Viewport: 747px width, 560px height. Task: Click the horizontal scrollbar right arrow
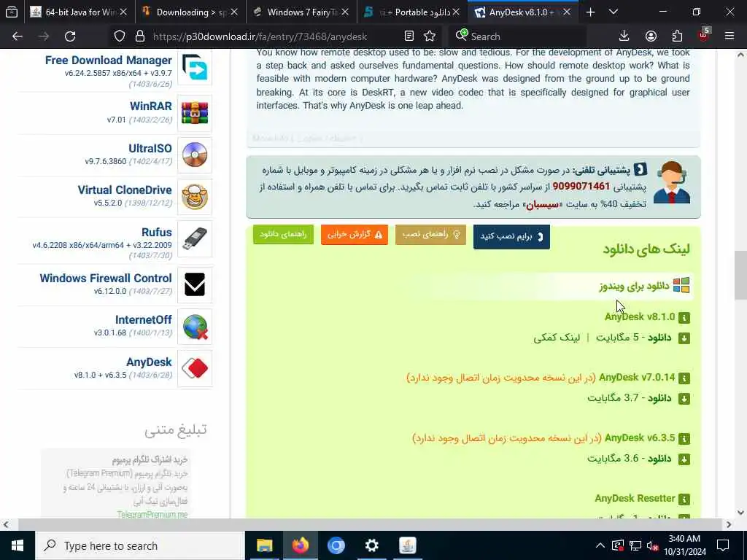729,524
